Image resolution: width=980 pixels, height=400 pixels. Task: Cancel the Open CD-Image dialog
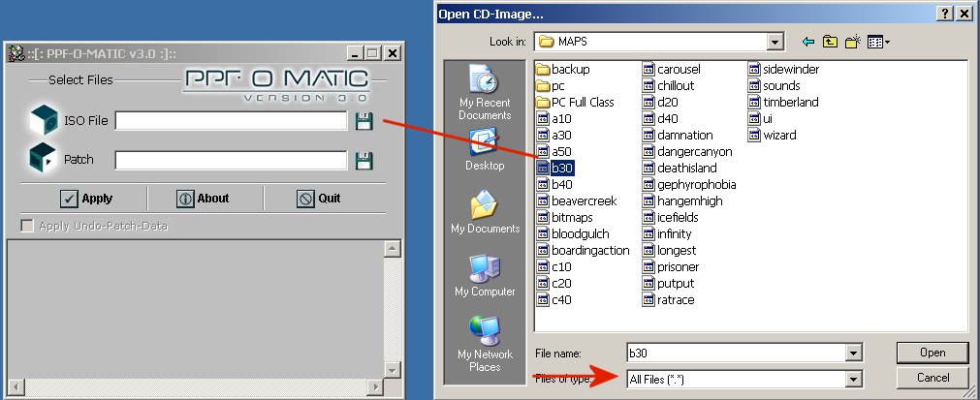(933, 378)
